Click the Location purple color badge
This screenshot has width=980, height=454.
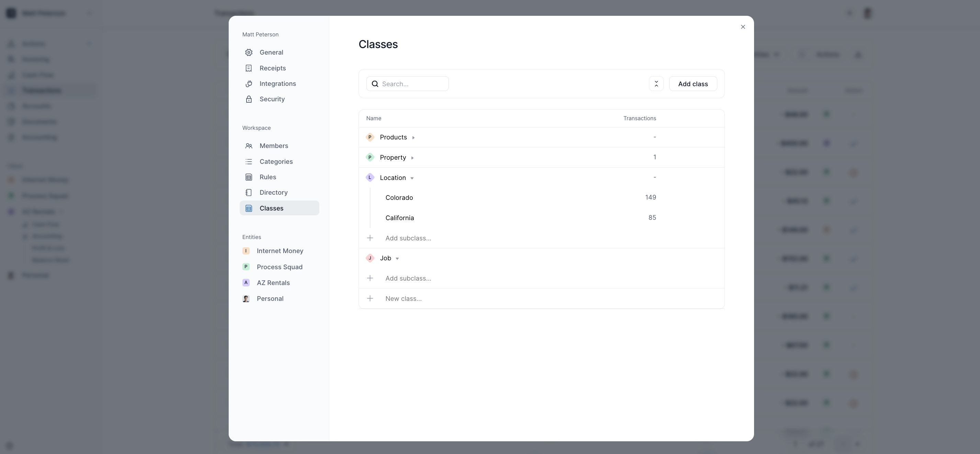pyautogui.click(x=370, y=178)
